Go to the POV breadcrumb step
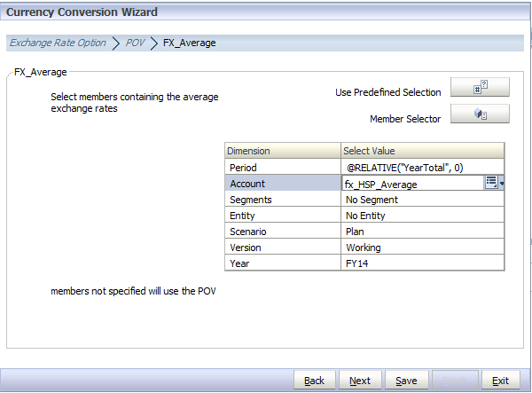 point(135,43)
